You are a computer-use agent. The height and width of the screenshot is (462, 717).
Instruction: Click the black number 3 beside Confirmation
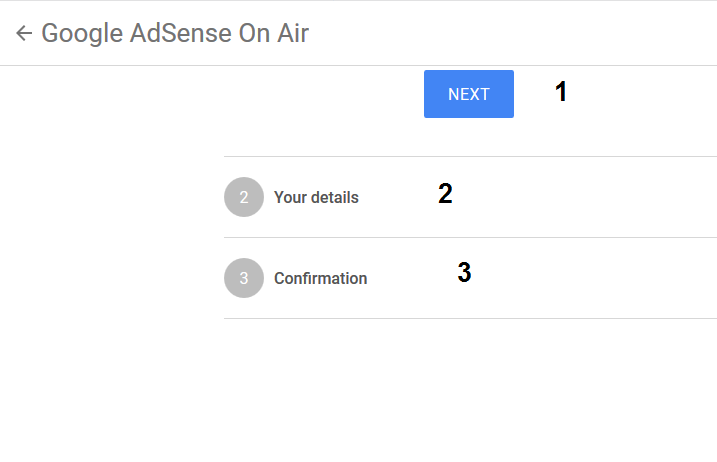coord(464,272)
